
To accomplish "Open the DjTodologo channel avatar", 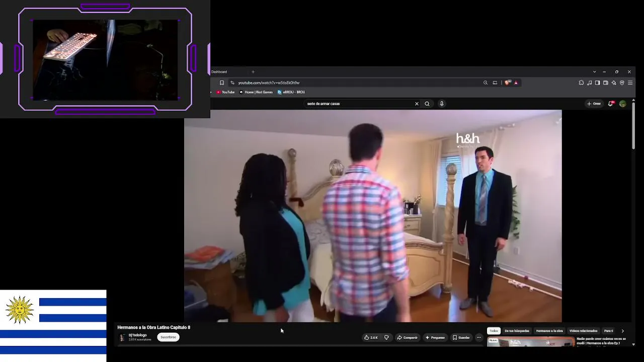I will pos(122,338).
